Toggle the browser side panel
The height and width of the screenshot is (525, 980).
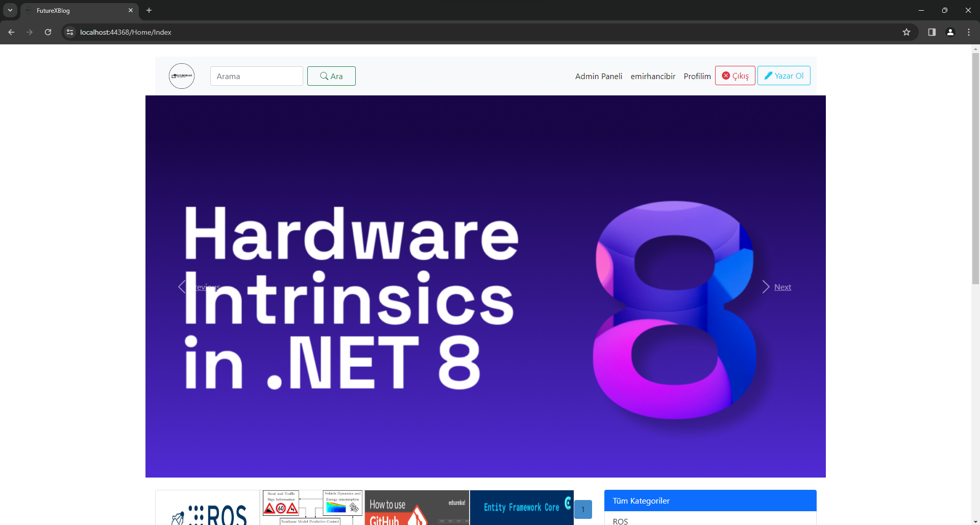tap(932, 32)
